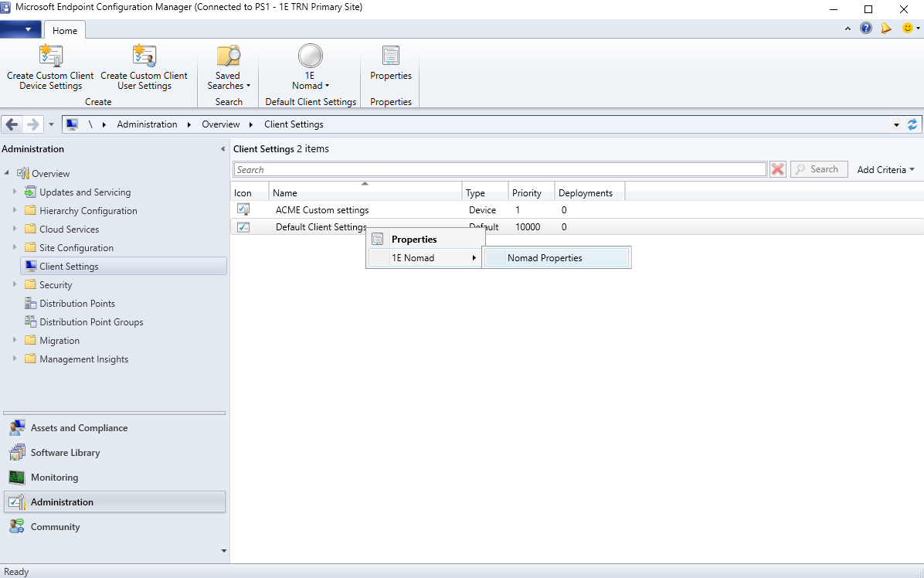Expand Cloud Services node

15,229
